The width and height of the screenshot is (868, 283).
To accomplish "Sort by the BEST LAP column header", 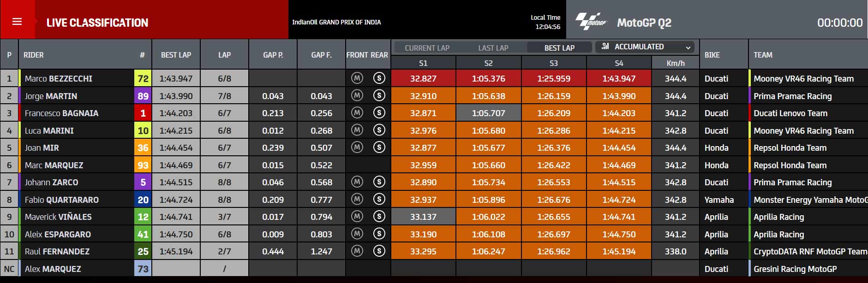I will point(176,55).
